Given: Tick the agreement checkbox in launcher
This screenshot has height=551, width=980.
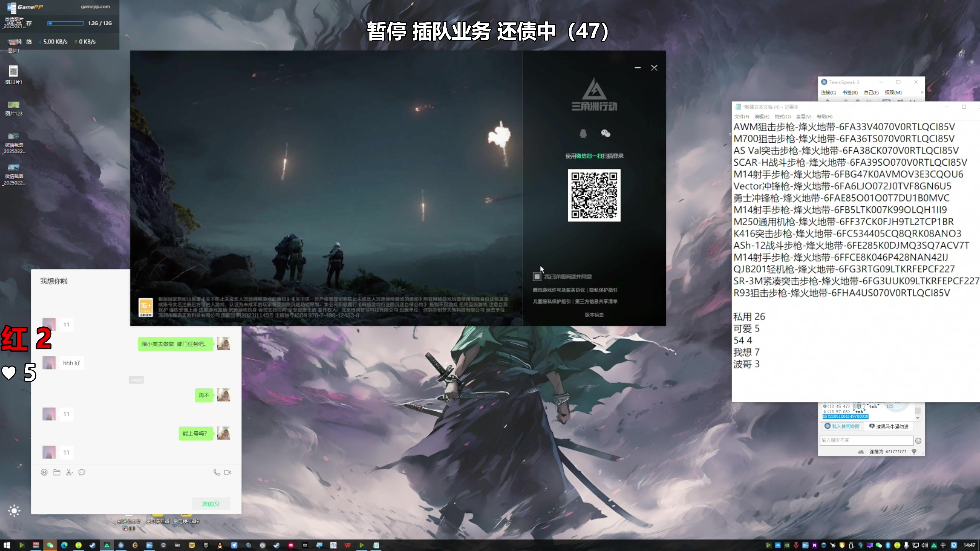Looking at the screenshot, I should click(x=537, y=277).
